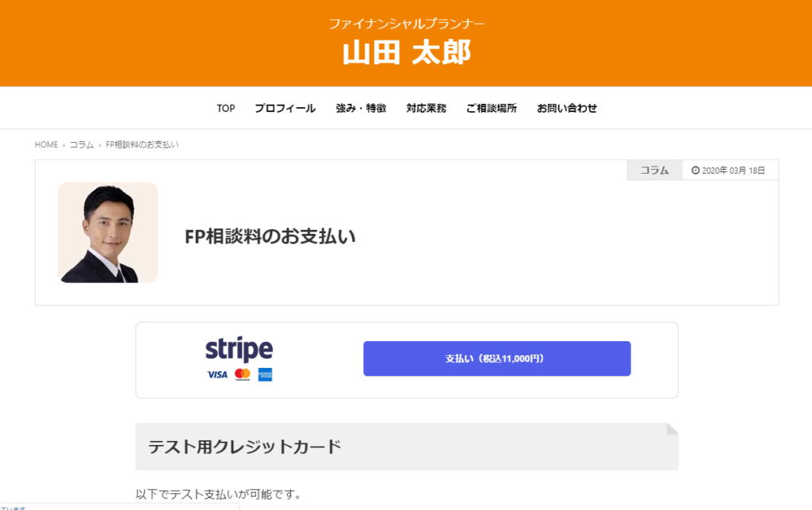The width and height of the screenshot is (812, 510).
Task: Click the Stripe logo
Action: coord(239,350)
